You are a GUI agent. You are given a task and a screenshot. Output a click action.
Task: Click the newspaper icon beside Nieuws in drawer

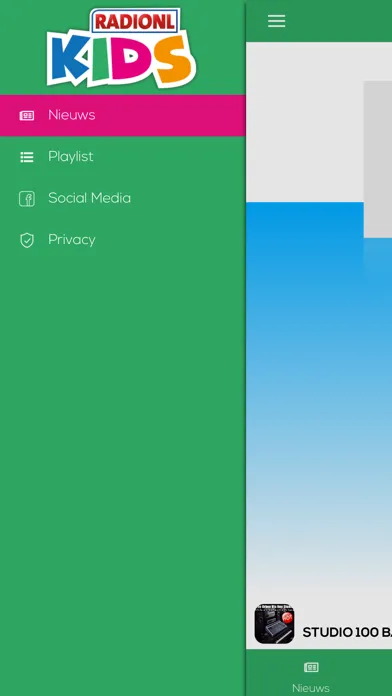coord(27,115)
